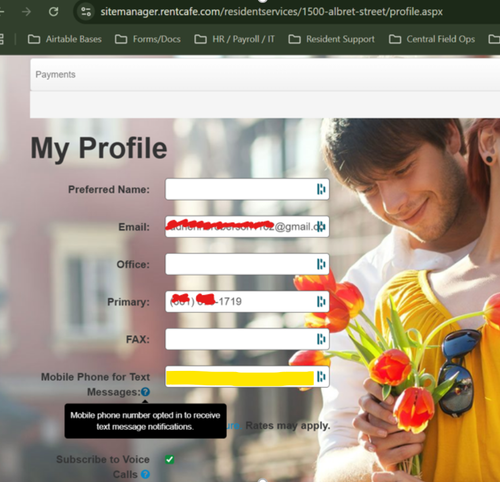Screen dimensions: 500x482
Task: Click the Mobile Phone for Text Messages field
Action: pyautogui.click(x=247, y=377)
